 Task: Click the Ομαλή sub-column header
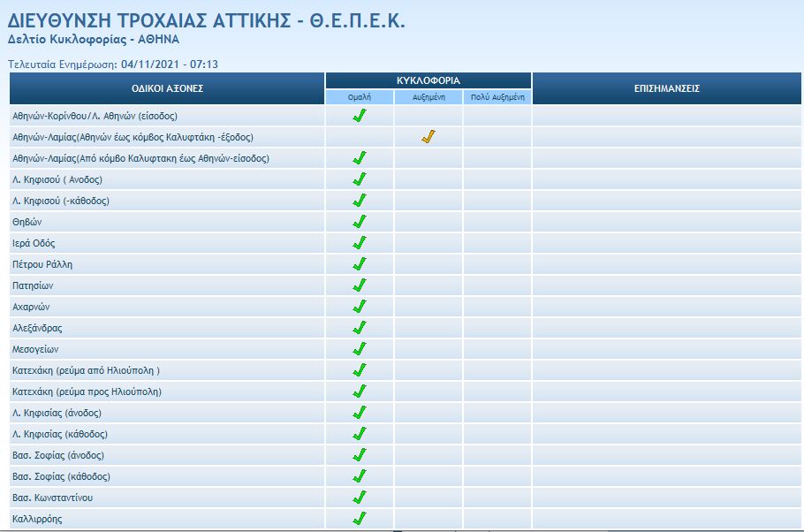(x=359, y=97)
